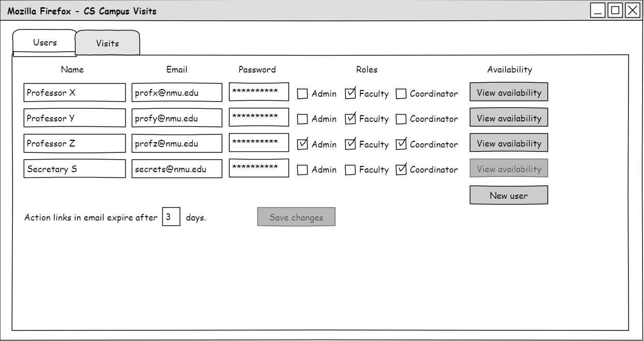Disable Coordinator role for Secretary S

[x=401, y=170]
